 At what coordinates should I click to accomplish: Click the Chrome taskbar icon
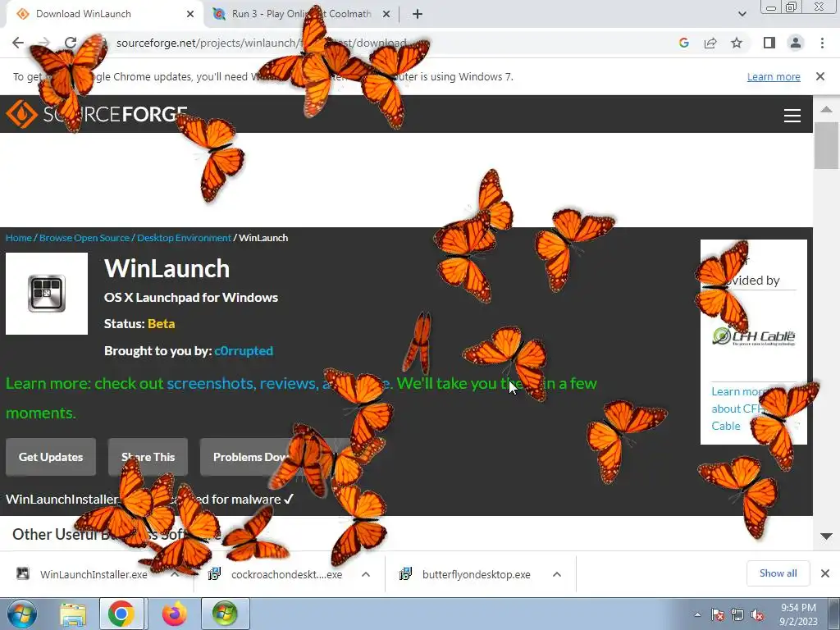tap(121, 614)
